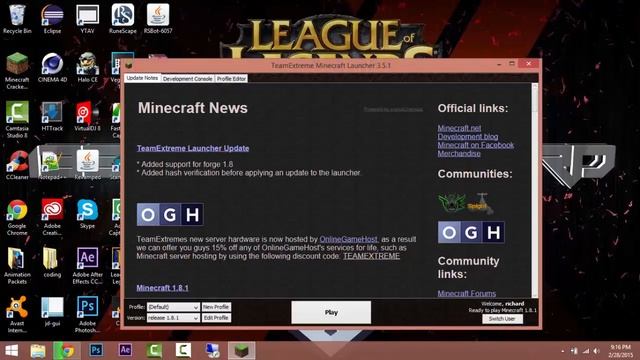Open the Recycle Bin desktop icon
The image size is (640, 360).
point(17,19)
